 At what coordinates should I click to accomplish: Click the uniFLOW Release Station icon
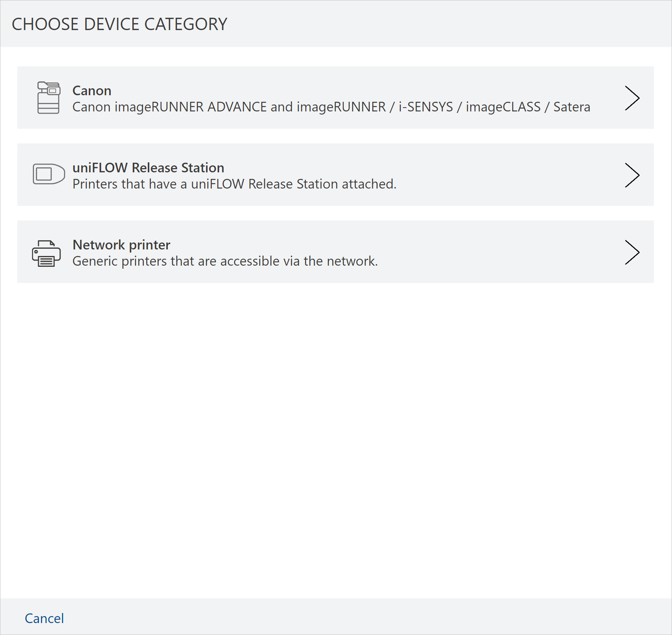[x=49, y=174]
